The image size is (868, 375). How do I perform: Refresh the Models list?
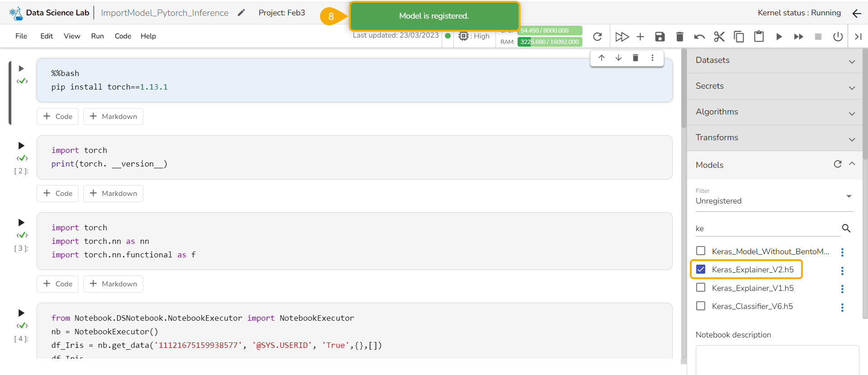click(838, 164)
